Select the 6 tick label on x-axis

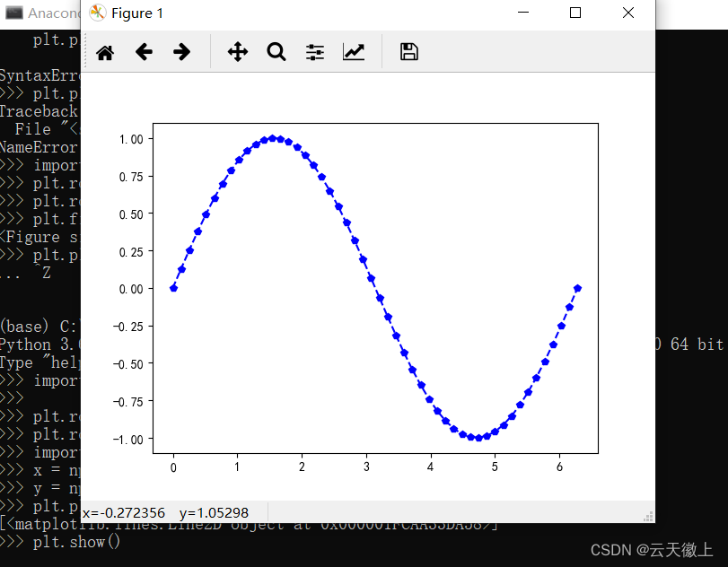pos(559,467)
